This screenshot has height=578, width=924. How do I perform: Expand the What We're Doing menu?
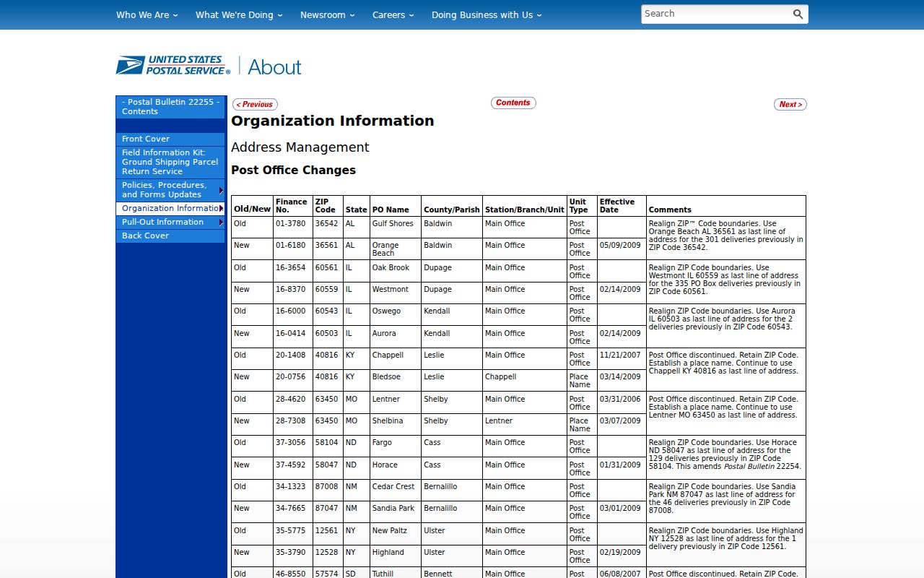pyautogui.click(x=239, y=14)
